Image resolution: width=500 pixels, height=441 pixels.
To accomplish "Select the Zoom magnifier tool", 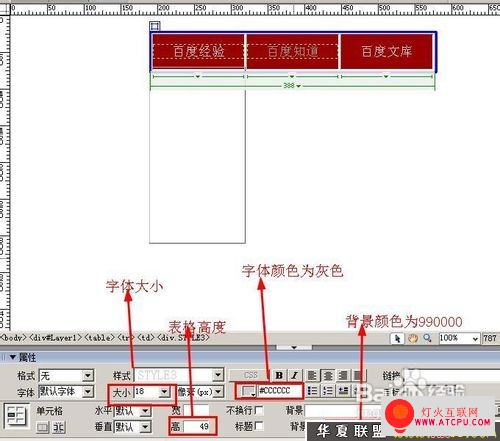I will (427, 338).
